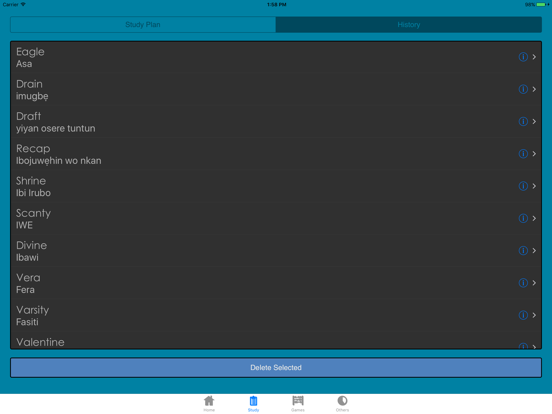Viewport: 552px width, 414px height.
Task: Click translation 'Fasiti'
Action: [27, 322]
